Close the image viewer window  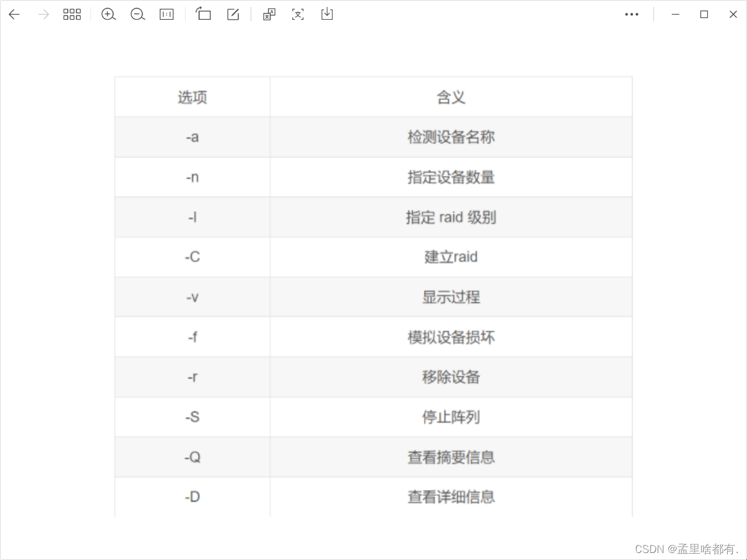(x=733, y=15)
